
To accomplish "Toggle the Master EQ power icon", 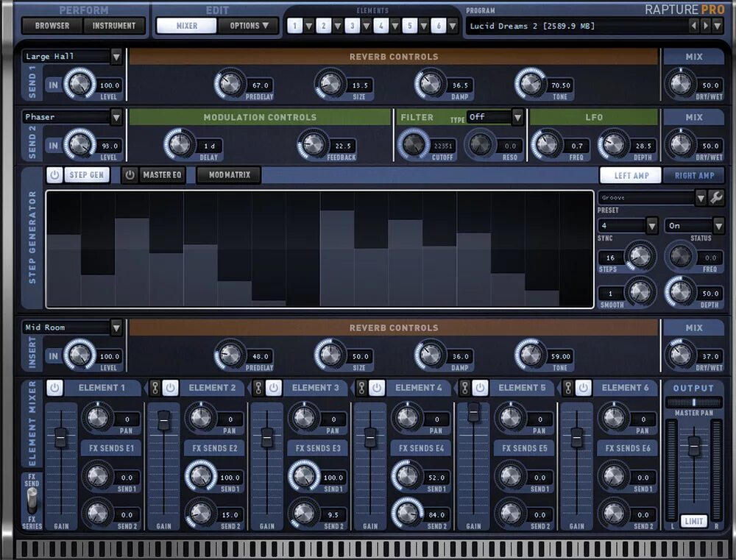I will (x=130, y=175).
